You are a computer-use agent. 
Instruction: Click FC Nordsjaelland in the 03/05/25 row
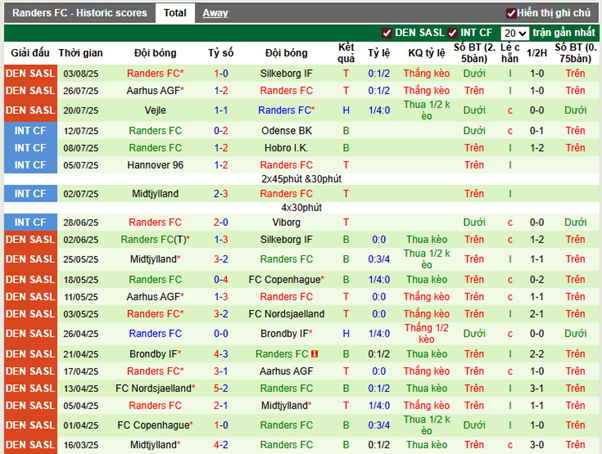pyautogui.click(x=286, y=314)
